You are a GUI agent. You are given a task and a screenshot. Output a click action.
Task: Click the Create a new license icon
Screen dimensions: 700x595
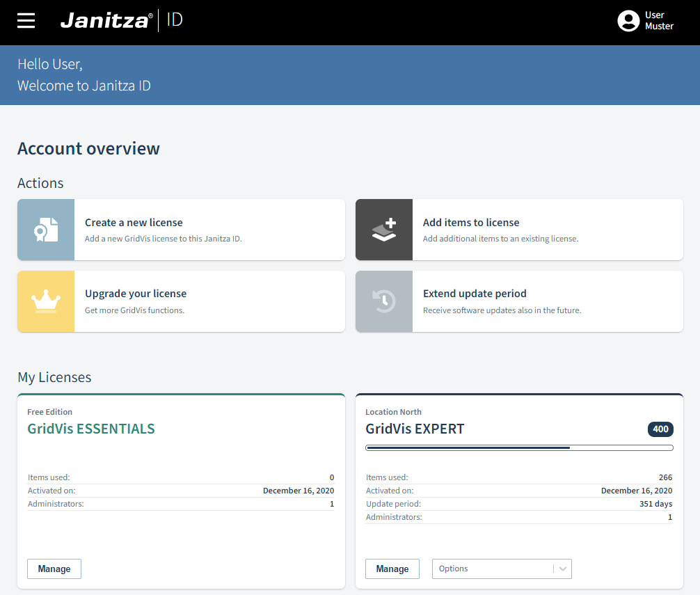point(46,230)
